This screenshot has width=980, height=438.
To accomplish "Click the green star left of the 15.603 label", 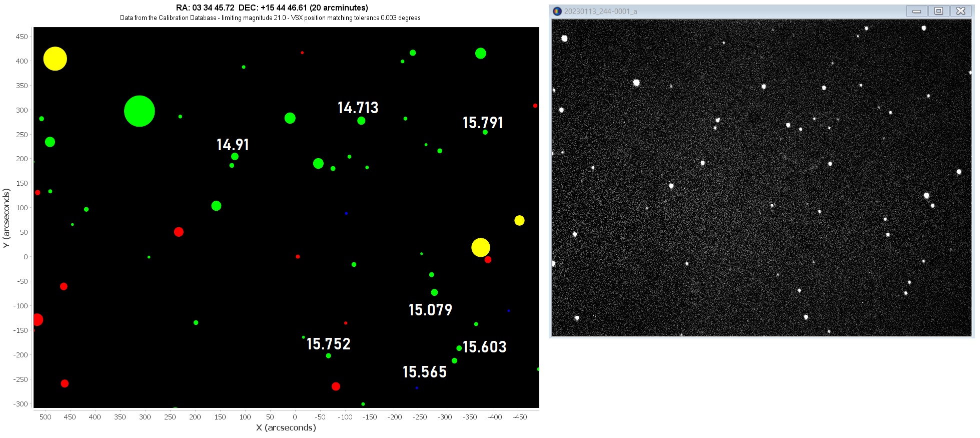I will click(x=459, y=348).
